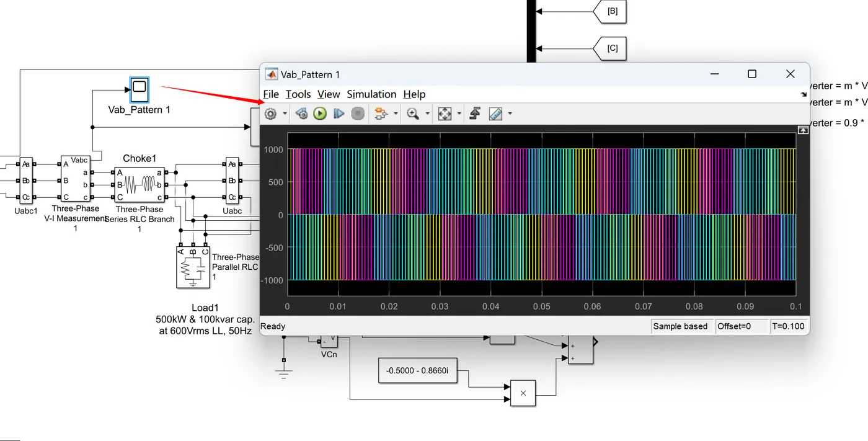868x441 pixels.
Task: Click the Cursor Measurements ruler icon
Action: 495,114
